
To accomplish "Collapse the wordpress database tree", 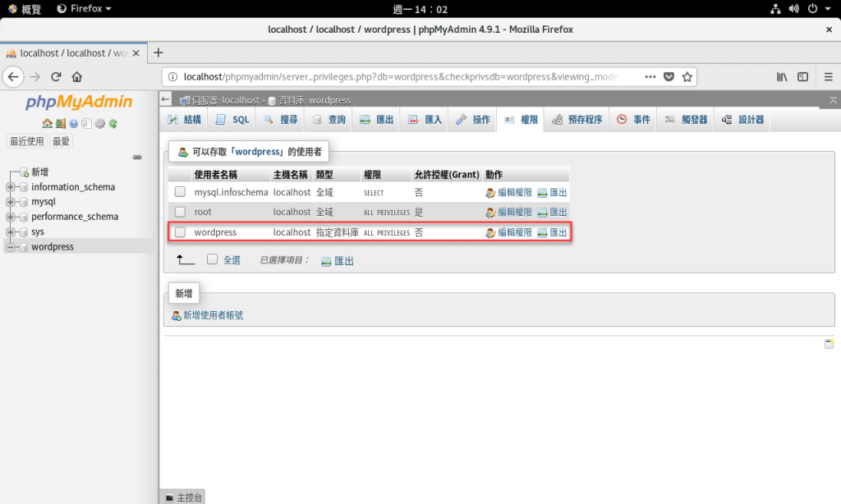I will pos(10,247).
